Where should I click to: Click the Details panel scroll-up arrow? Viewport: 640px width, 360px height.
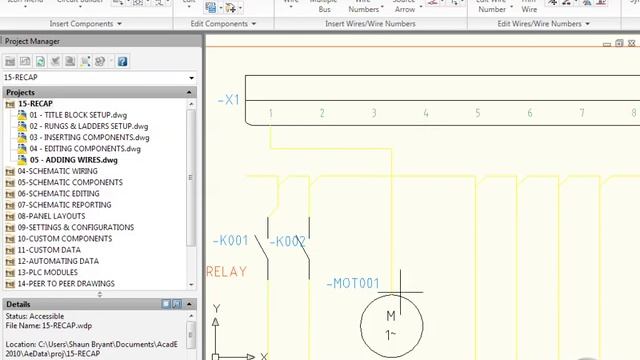pos(191,316)
